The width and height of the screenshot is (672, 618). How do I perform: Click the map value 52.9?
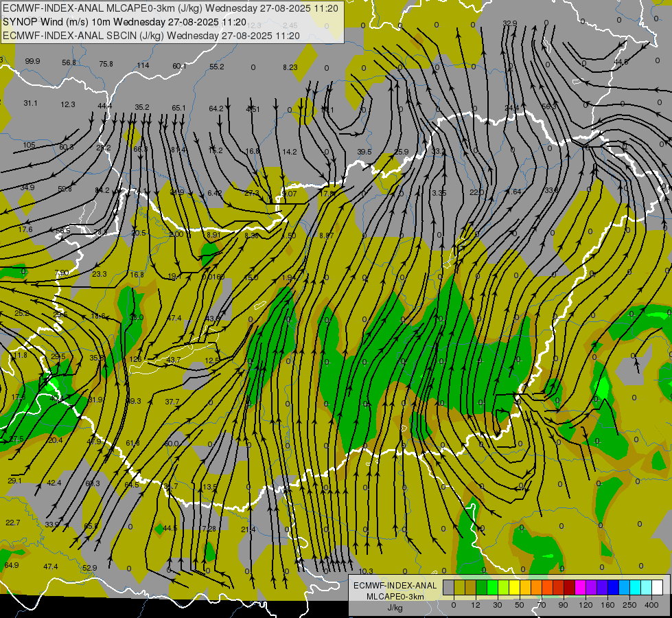pyautogui.click(x=89, y=568)
